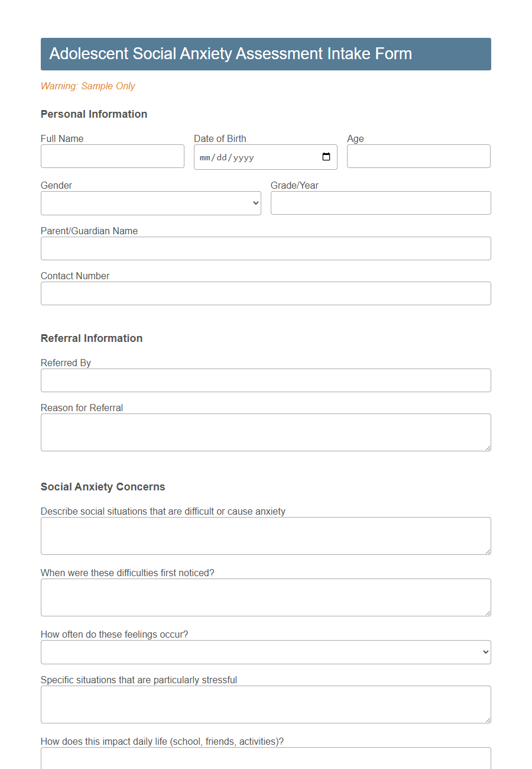
Task: Click the intake form title banner
Action: [265, 54]
